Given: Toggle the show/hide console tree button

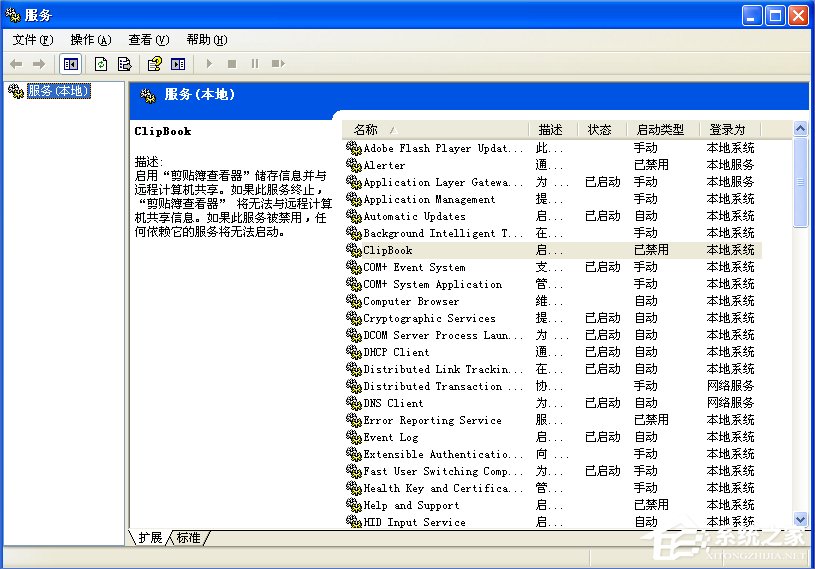Looking at the screenshot, I should [x=71, y=64].
